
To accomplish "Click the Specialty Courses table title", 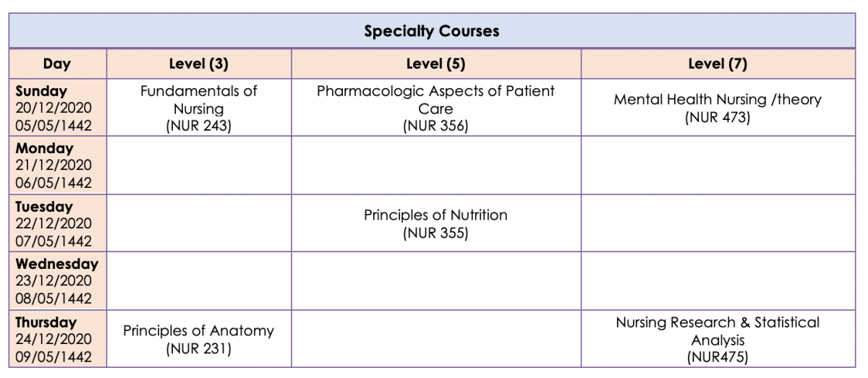I will tap(432, 31).
